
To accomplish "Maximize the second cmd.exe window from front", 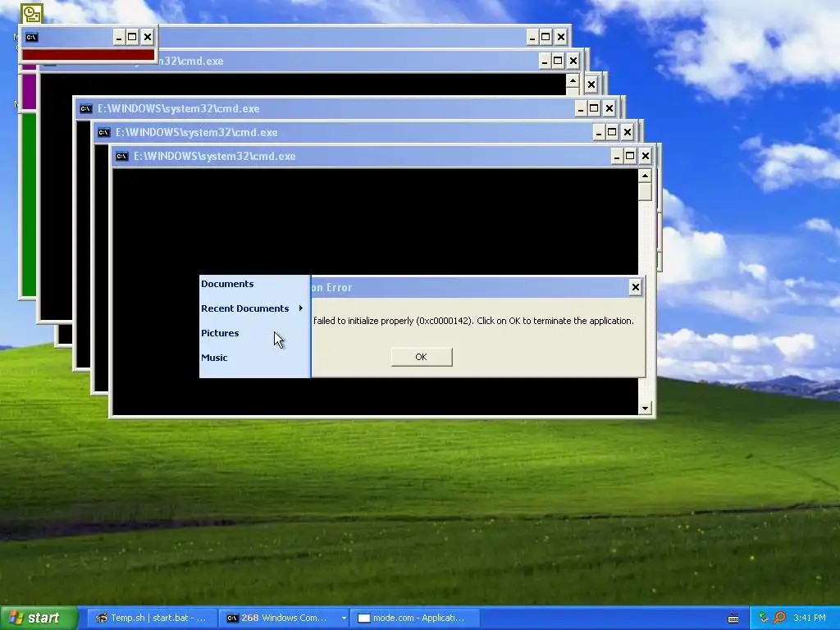I will 612,132.
